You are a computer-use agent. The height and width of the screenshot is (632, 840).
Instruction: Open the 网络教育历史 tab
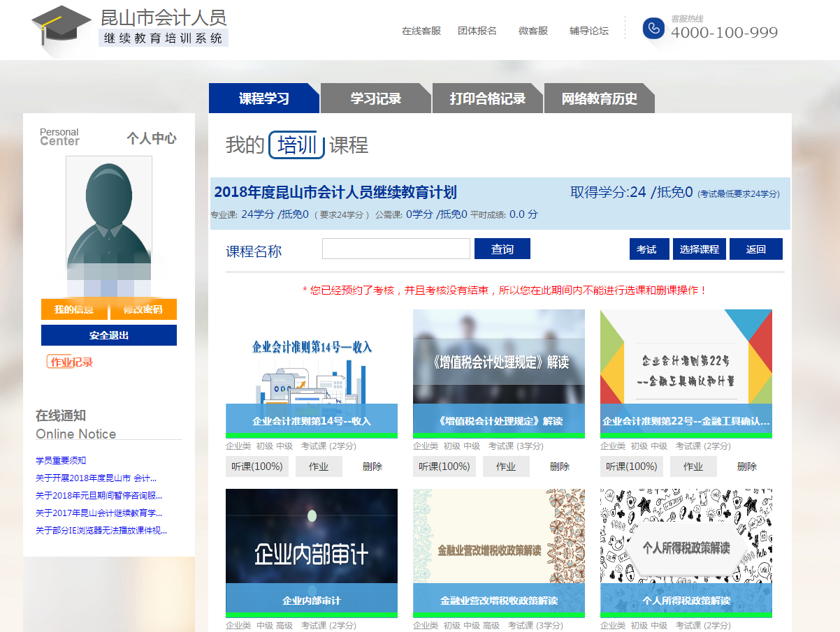[599, 98]
